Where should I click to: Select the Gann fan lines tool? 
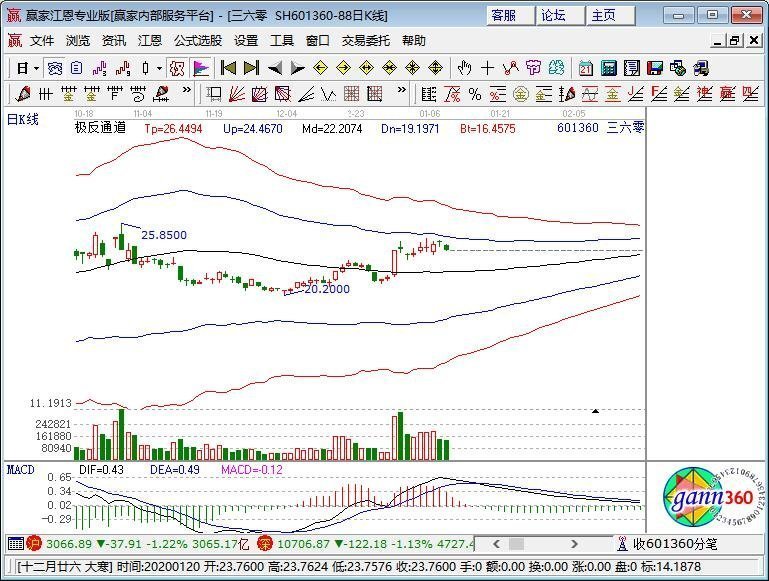236,93
